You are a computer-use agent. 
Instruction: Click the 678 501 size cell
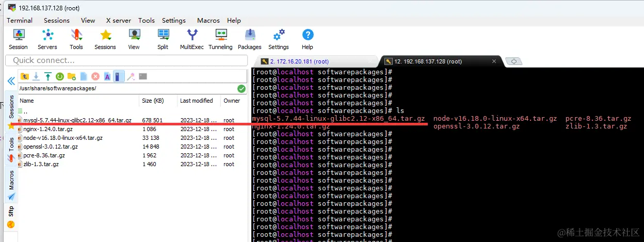tap(153, 120)
